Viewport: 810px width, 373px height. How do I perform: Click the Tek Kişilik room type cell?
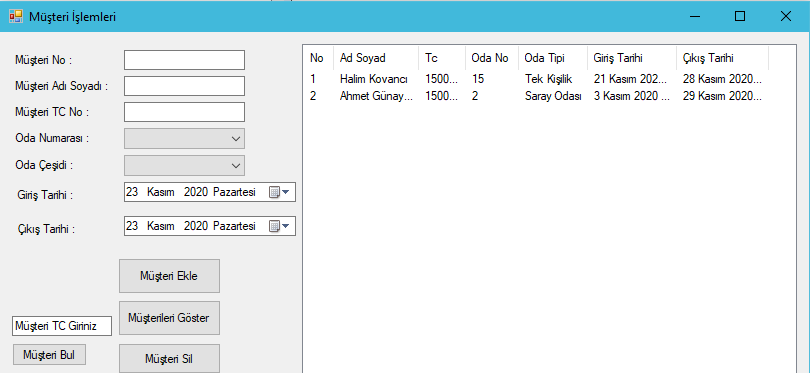[x=549, y=79]
